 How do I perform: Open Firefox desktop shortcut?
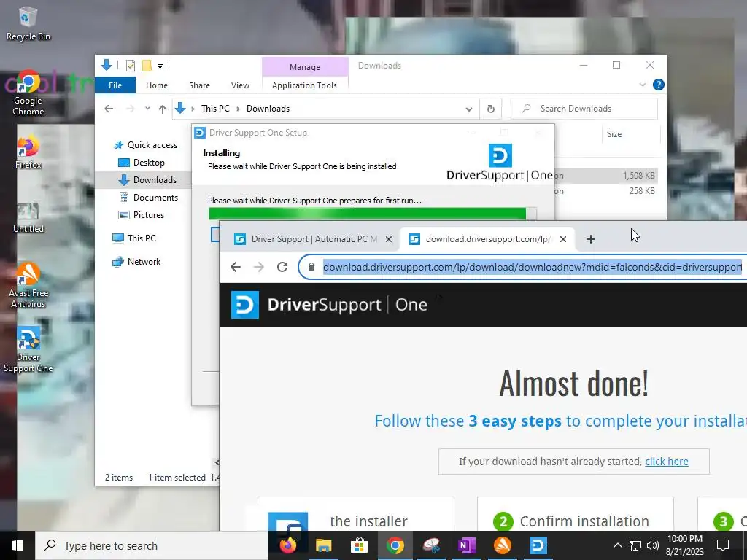(28, 152)
